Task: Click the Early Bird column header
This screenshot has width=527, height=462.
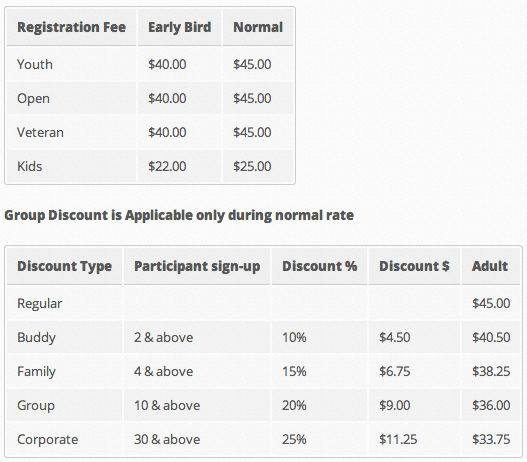Action: (179, 27)
